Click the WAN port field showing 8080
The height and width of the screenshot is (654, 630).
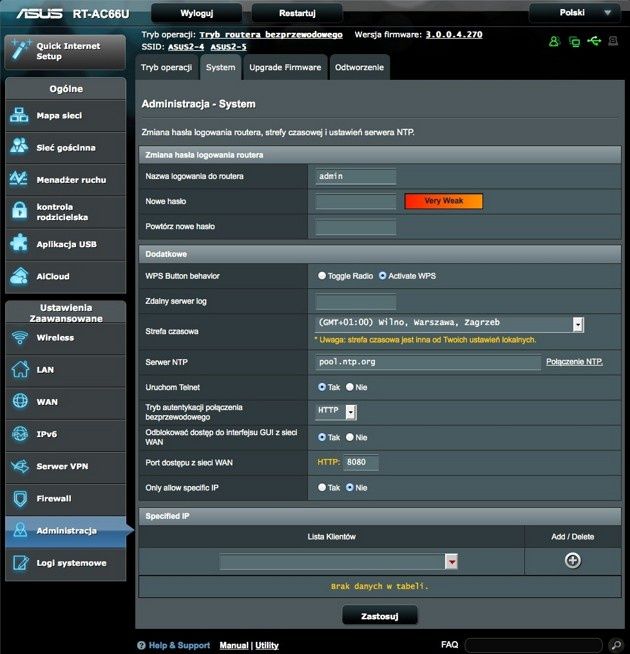click(360, 462)
